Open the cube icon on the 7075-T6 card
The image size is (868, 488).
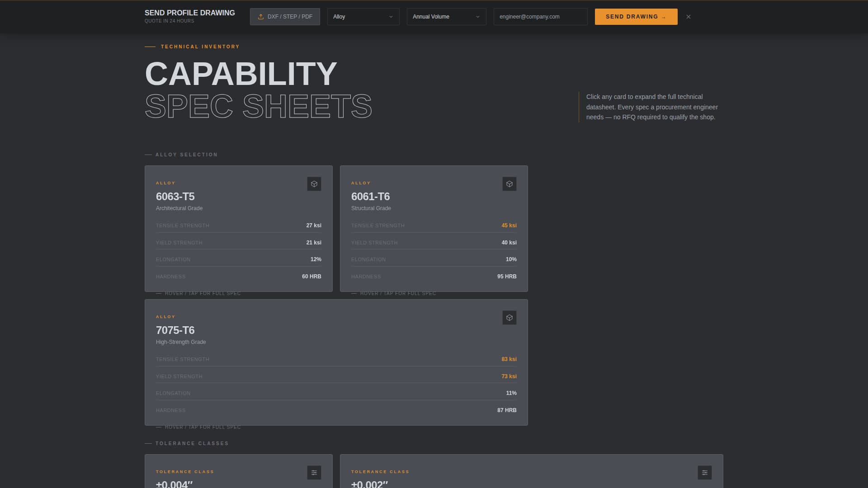(509, 318)
